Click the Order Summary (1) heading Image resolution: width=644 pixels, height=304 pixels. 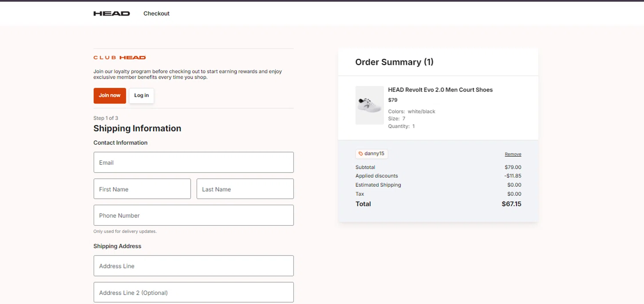pyautogui.click(x=395, y=62)
